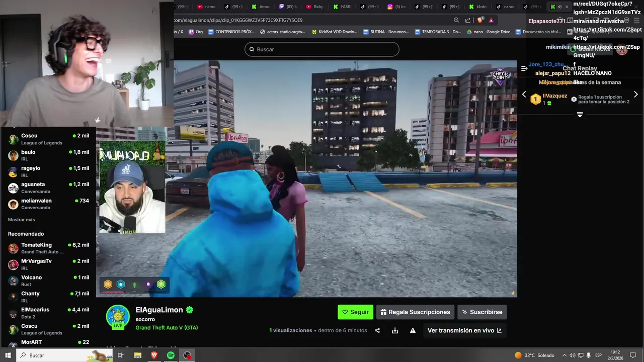Open the 'Grand Theft Auto V (GTA)' category
This screenshot has width=644, height=362.
click(x=167, y=328)
